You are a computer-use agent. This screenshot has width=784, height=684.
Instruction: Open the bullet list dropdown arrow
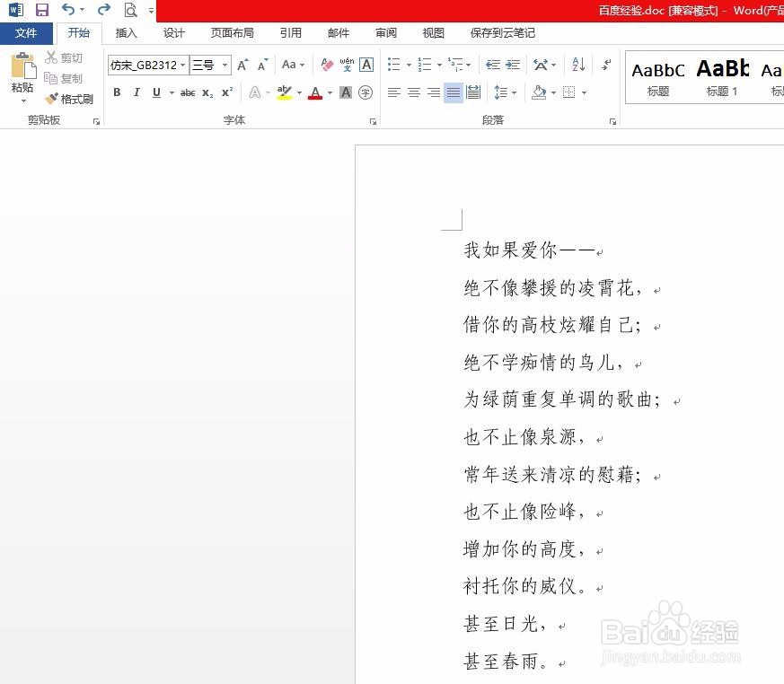(409, 65)
